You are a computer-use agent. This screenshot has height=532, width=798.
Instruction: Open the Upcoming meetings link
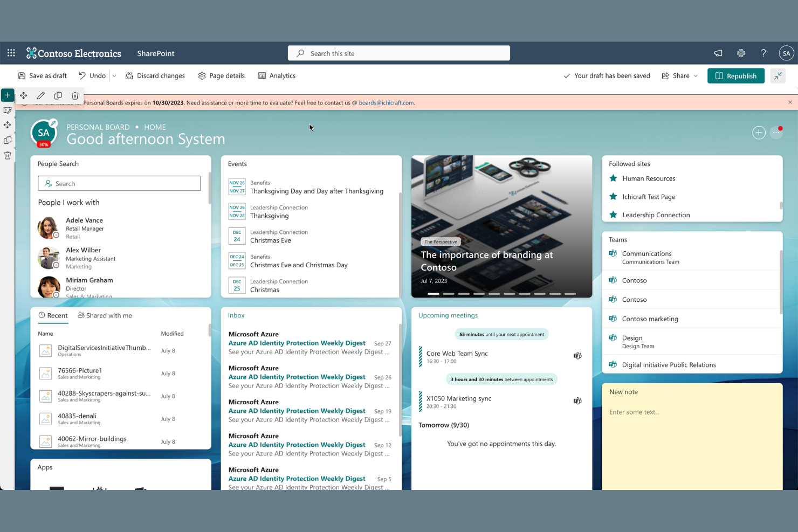pos(448,315)
